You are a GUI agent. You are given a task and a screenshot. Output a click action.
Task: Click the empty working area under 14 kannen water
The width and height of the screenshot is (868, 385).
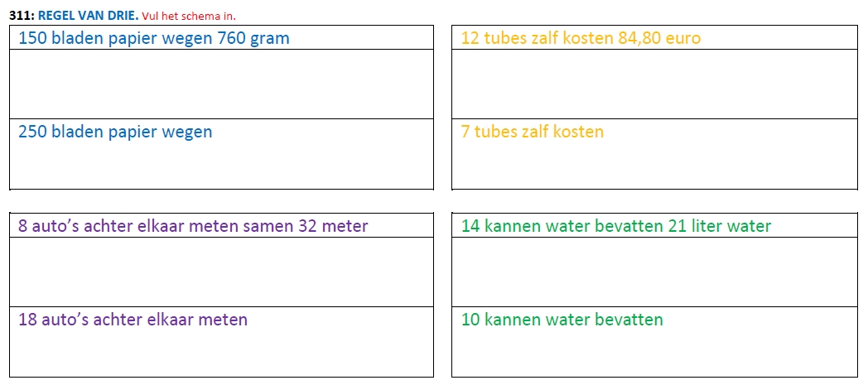pos(655,272)
